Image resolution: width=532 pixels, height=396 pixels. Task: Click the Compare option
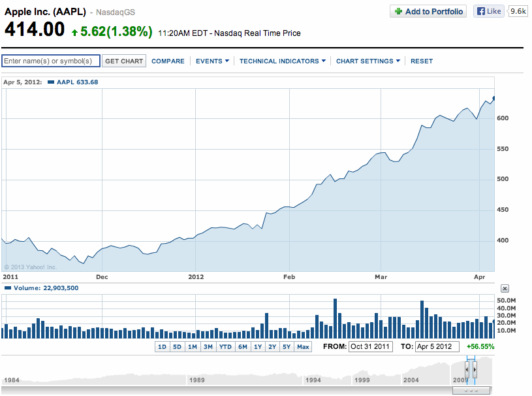coord(168,61)
